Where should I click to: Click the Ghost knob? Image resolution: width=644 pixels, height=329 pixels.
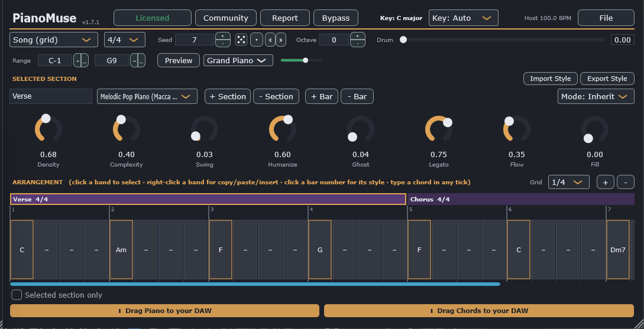[x=361, y=129]
